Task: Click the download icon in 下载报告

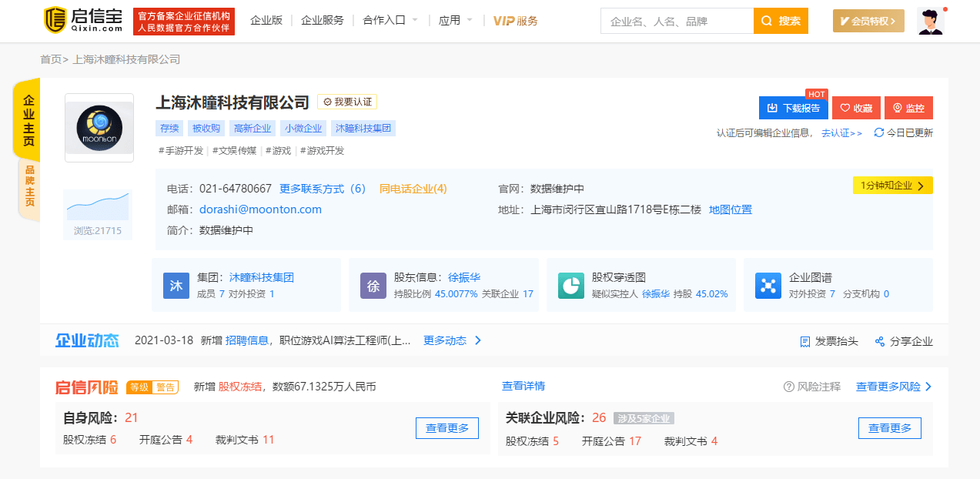Action: coord(771,109)
